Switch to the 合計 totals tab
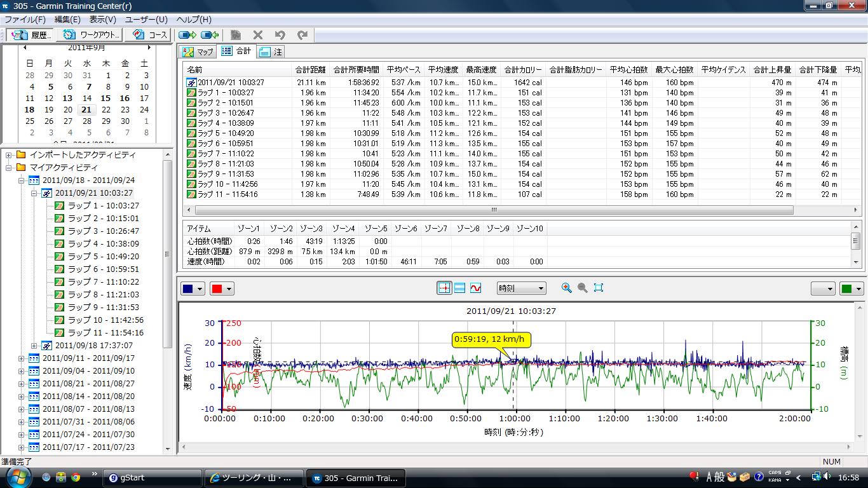Image resolution: width=868 pixels, height=488 pixels. tap(236, 51)
